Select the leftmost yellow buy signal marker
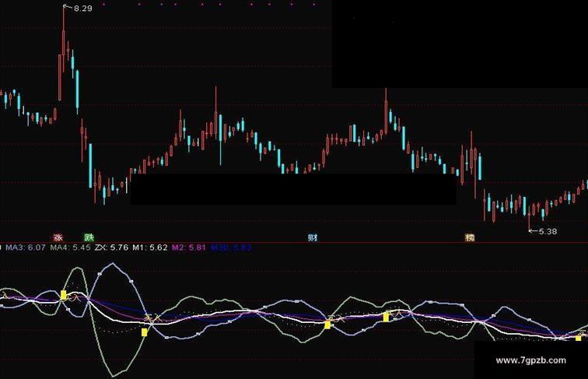This screenshot has width=588, height=379. click(x=64, y=295)
